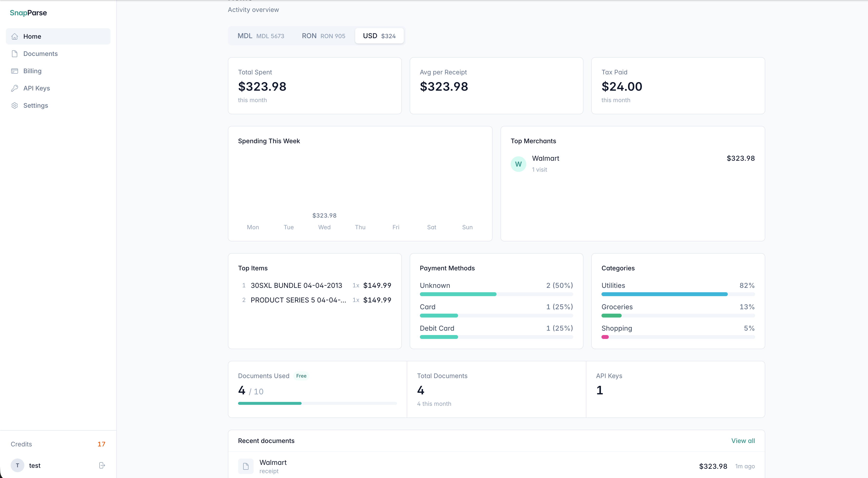Click the Documents file icon in the sidebar
Screen dimensions: 868x478
[x=15, y=53]
